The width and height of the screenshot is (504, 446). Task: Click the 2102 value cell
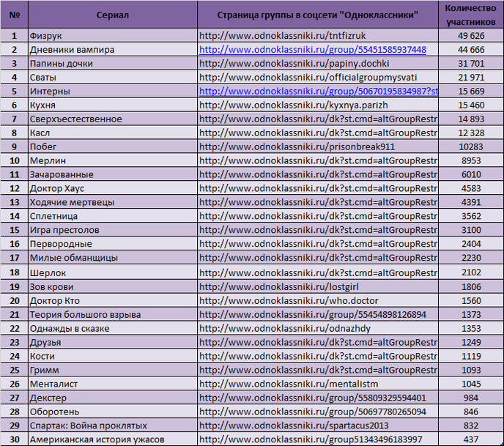[x=471, y=272]
